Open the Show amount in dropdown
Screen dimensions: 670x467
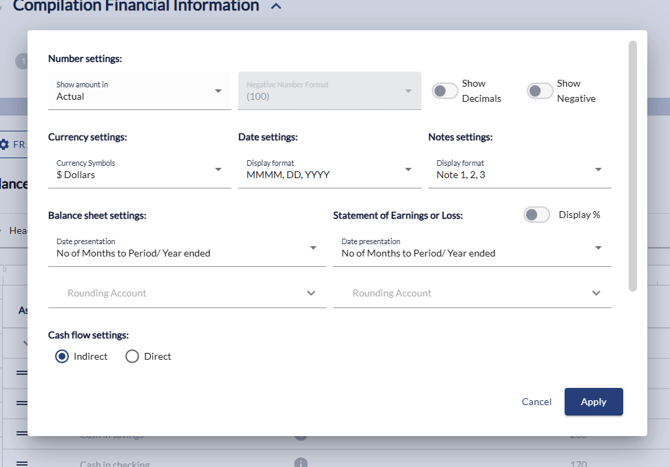pyautogui.click(x=139, y=91)
